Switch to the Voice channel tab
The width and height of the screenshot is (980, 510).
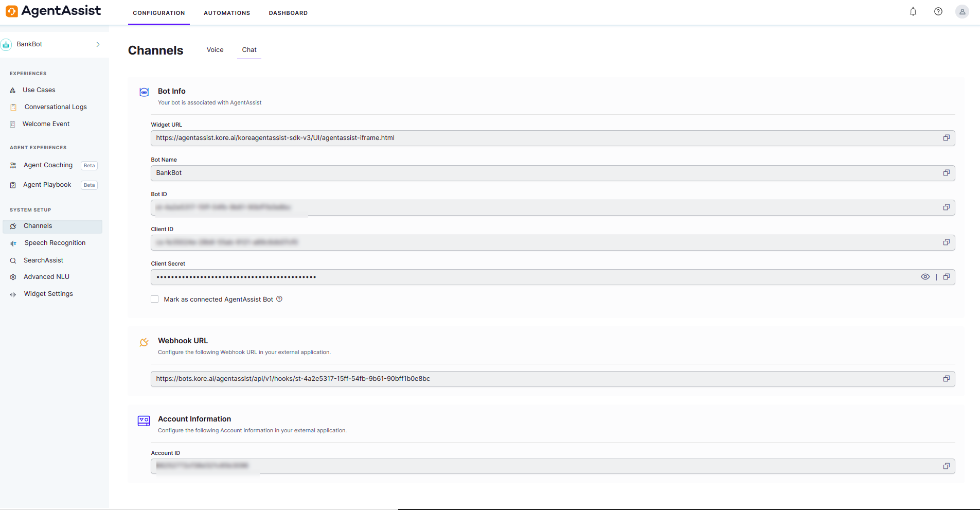pyautogui.click(x=215, y=50)
